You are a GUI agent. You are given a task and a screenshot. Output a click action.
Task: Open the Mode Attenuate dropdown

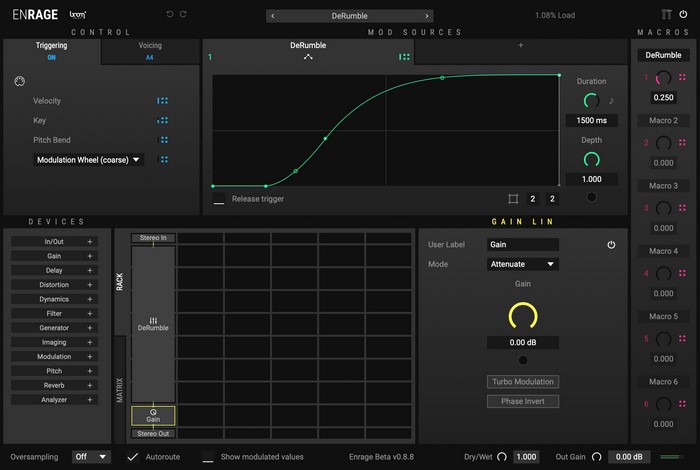point(522,264)
